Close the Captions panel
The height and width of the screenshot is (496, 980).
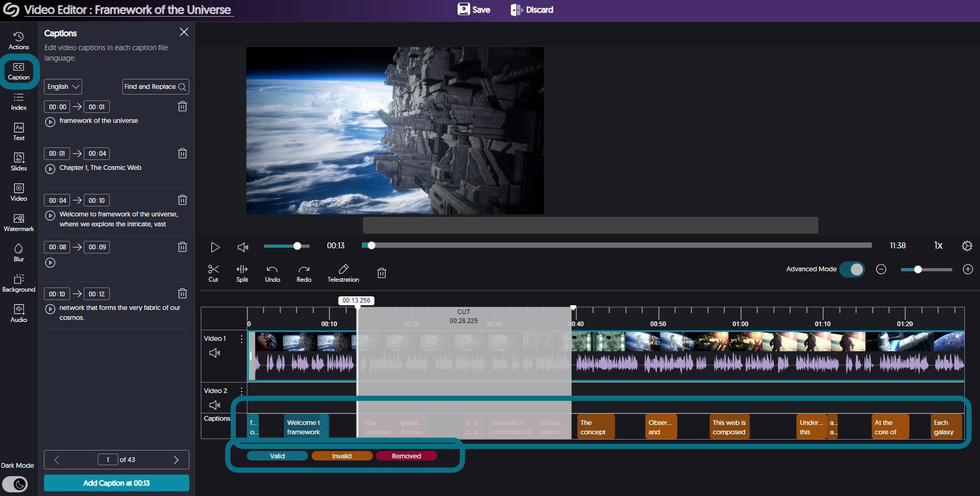(184, 32)
